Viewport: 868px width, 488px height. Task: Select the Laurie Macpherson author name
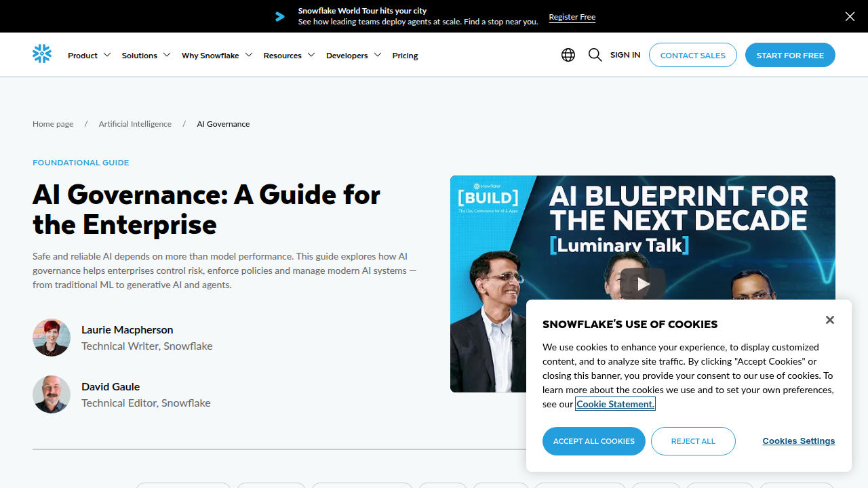127,329
